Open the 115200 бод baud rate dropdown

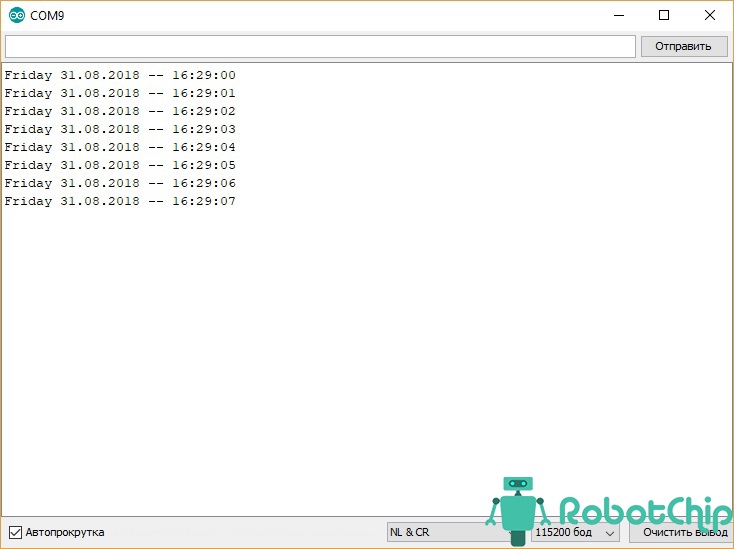click(575, 532)
